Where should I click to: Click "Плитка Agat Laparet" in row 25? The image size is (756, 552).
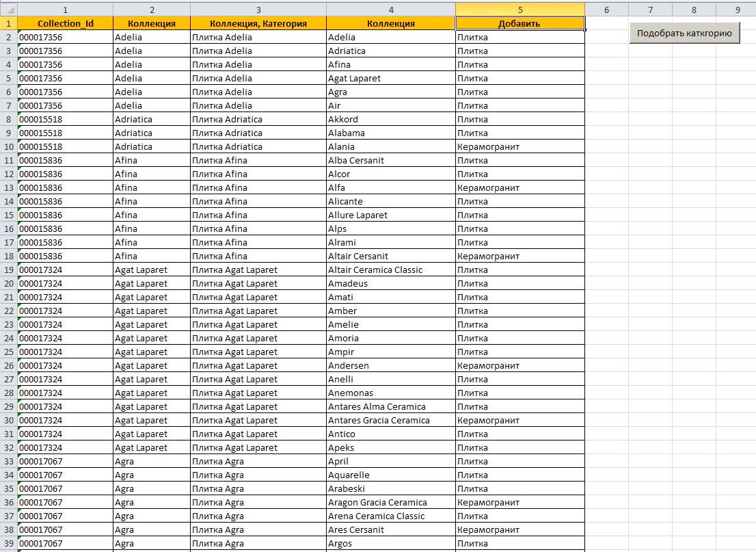pos(258,352)
